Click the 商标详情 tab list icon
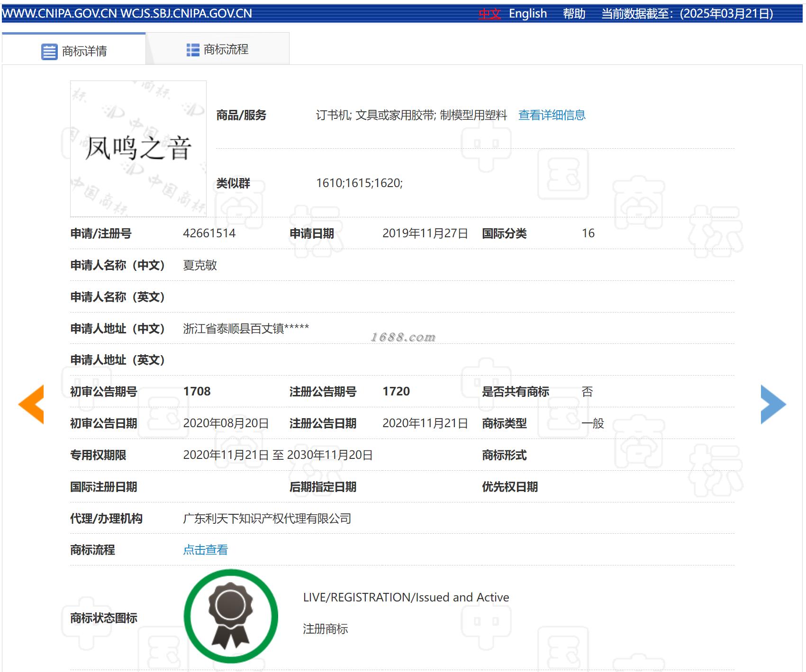806x672 pixels. [49, 52]
